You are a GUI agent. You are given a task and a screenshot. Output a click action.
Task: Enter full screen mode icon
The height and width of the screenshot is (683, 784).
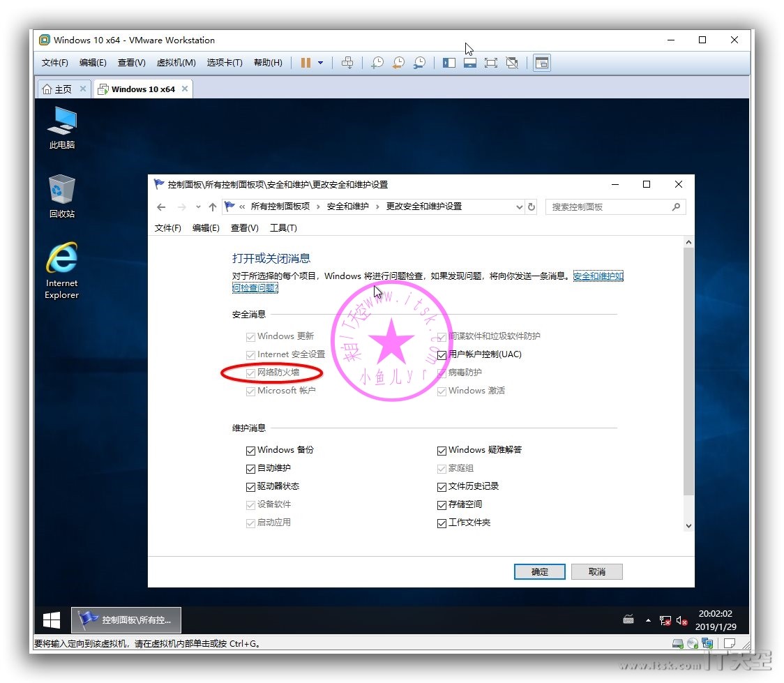pyautogui.click(x=491, y=63)
